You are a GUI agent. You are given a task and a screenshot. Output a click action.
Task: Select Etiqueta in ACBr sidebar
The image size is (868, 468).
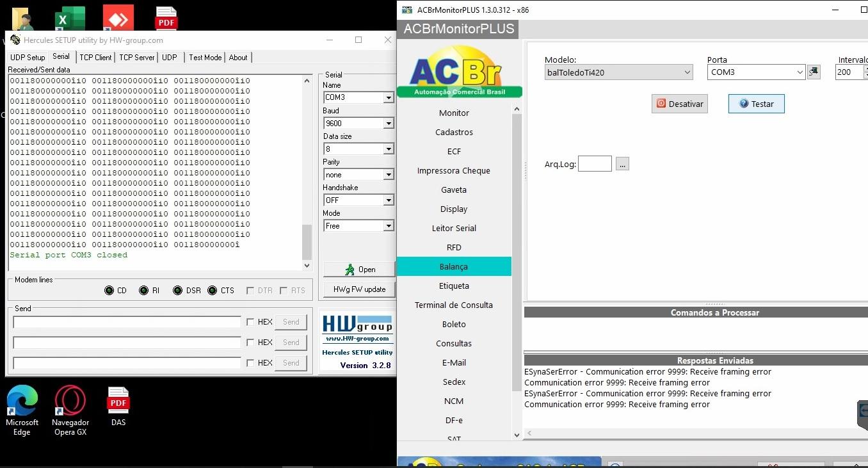(454, 286)
